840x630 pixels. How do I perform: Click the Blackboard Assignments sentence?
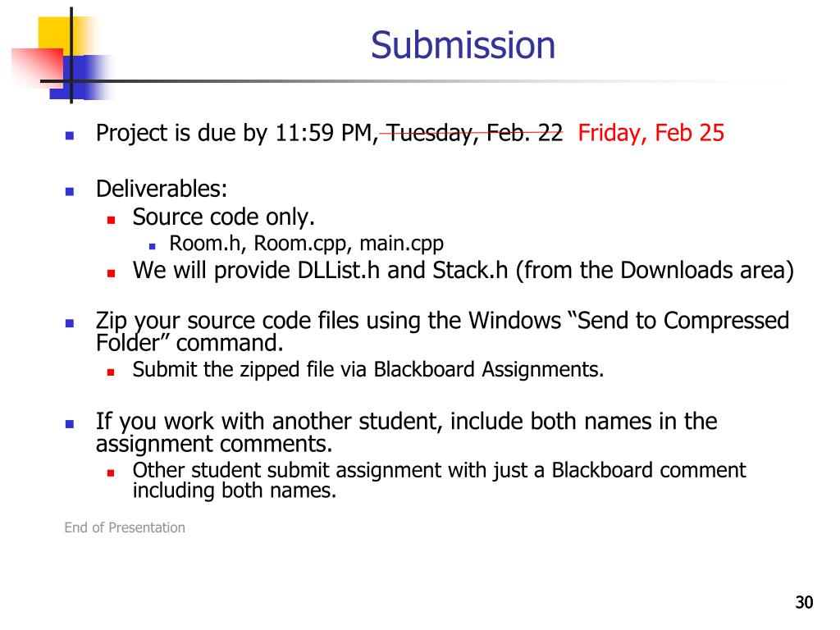point(368,370)
